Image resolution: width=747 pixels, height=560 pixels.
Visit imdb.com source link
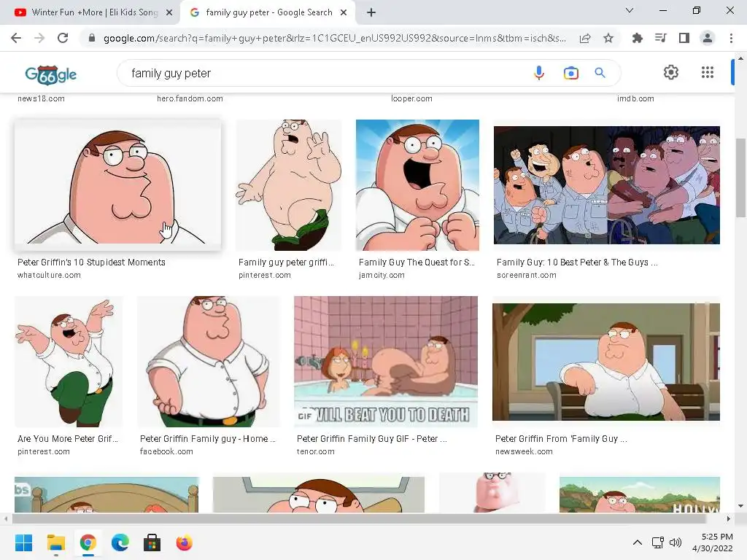pos(635,98)
